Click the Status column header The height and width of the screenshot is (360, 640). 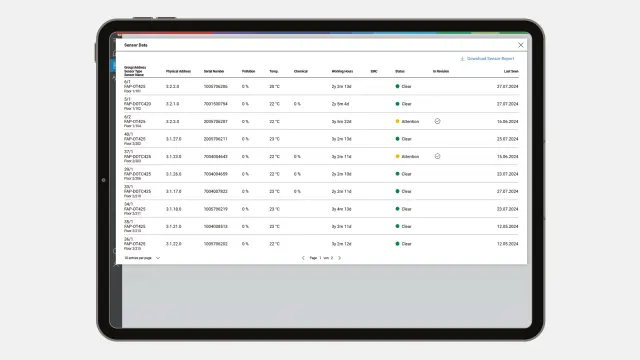(400, 71)
